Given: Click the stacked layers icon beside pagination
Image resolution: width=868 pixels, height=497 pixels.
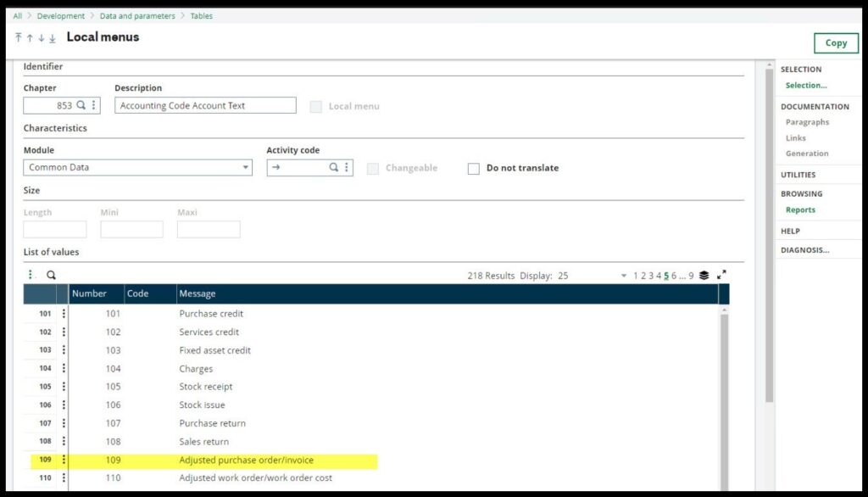Looking at the screenshot, I should click(x=704, y=276).
